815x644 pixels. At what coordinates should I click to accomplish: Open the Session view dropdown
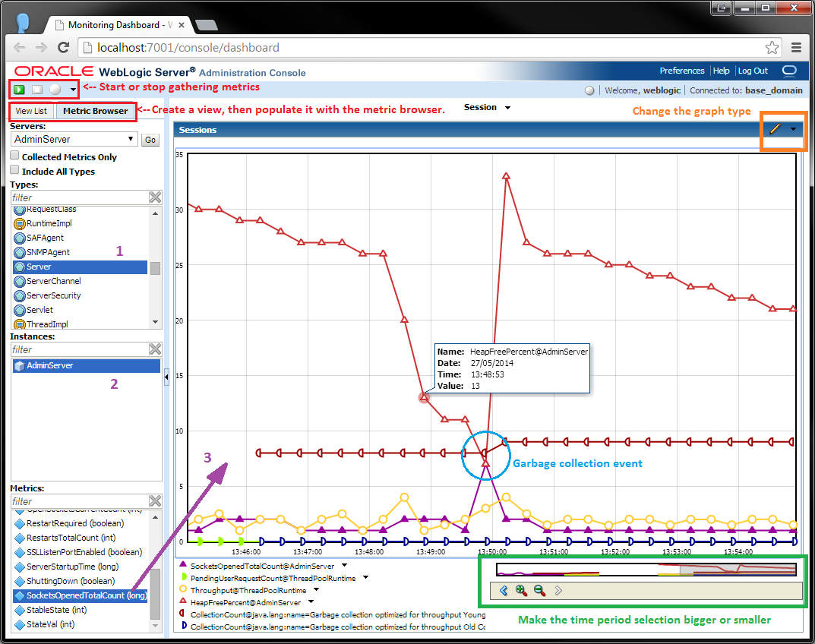508,108
